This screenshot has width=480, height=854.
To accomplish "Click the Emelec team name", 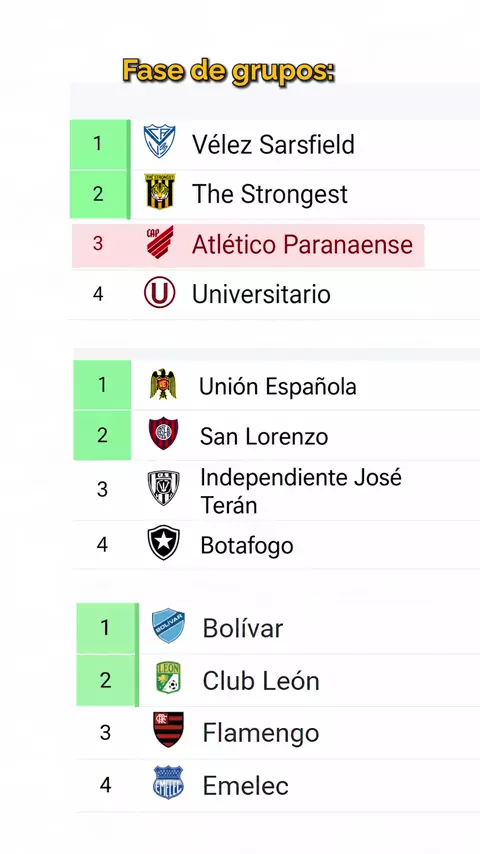I will [245, 786].
